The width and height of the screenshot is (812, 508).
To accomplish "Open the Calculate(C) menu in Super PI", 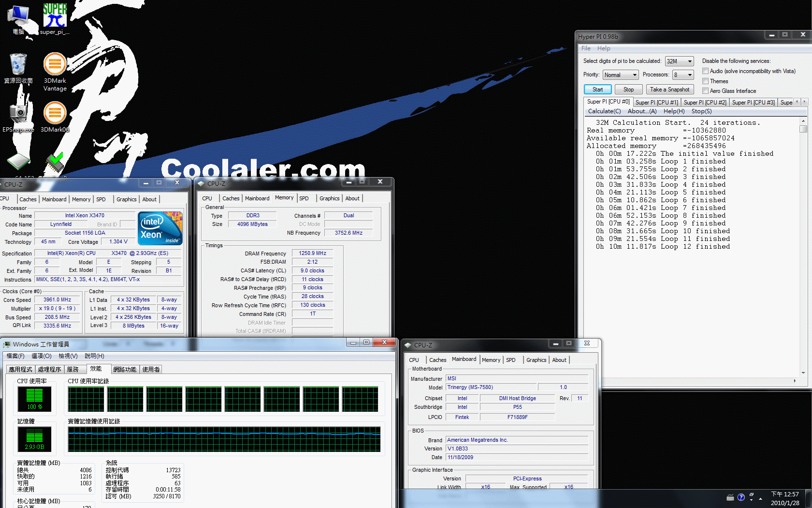I will point(604,111).
